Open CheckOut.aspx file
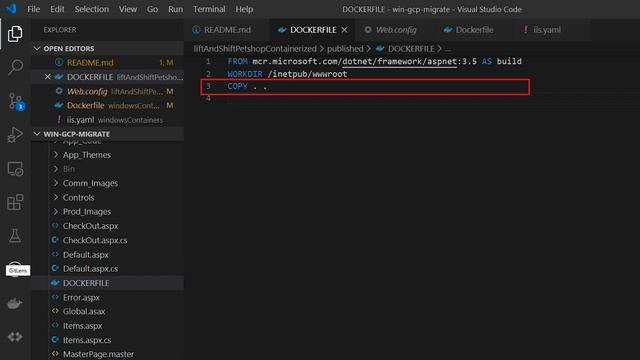This screenshot has height=360, width=640. [x=107, y=226]
